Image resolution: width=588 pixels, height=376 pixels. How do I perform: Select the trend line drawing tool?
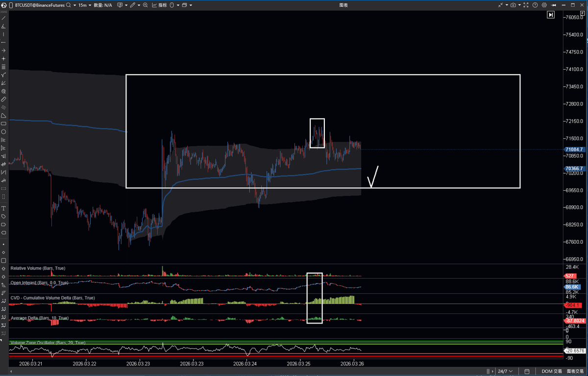(x=3, y=18)
